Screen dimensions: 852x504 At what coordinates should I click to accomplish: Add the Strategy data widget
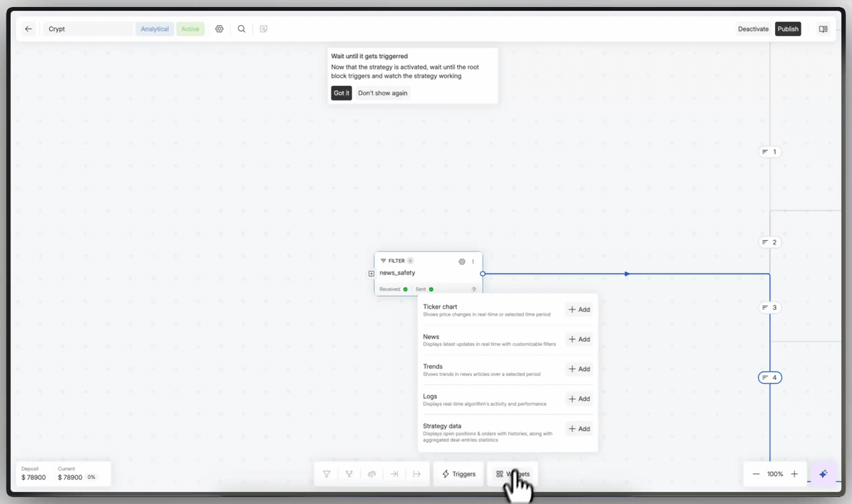[579, 428]
